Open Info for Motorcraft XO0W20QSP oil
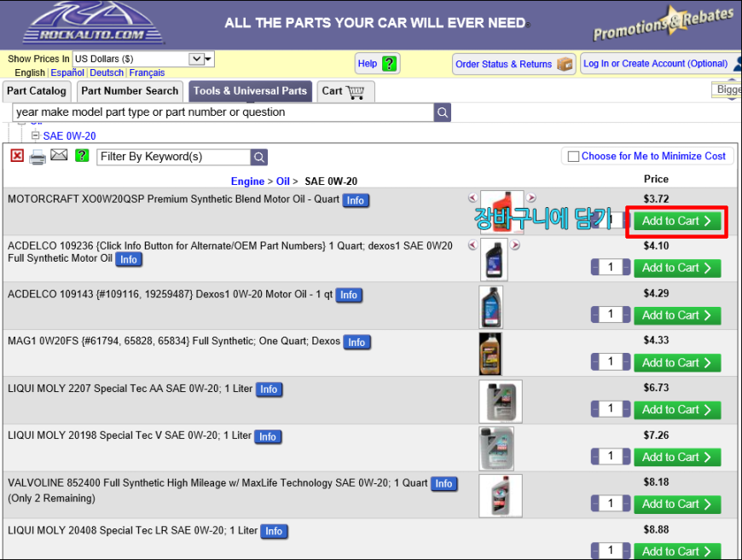 [x=356, y=200]
